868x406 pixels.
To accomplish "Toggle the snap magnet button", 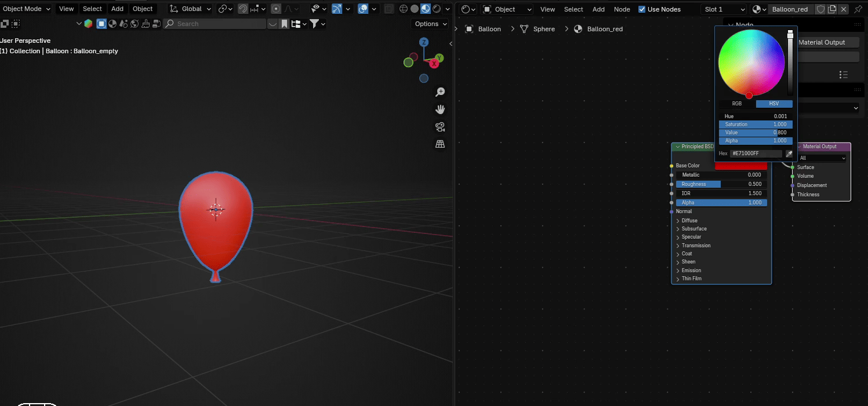I will tap(243, 9).
